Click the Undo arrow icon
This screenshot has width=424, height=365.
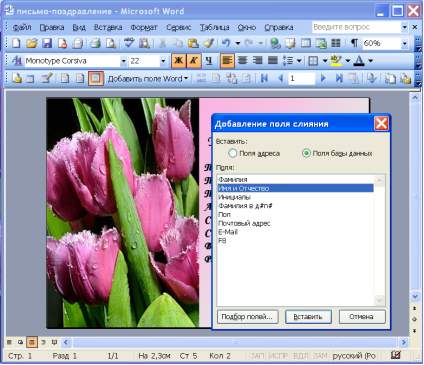tap(226, 43)
